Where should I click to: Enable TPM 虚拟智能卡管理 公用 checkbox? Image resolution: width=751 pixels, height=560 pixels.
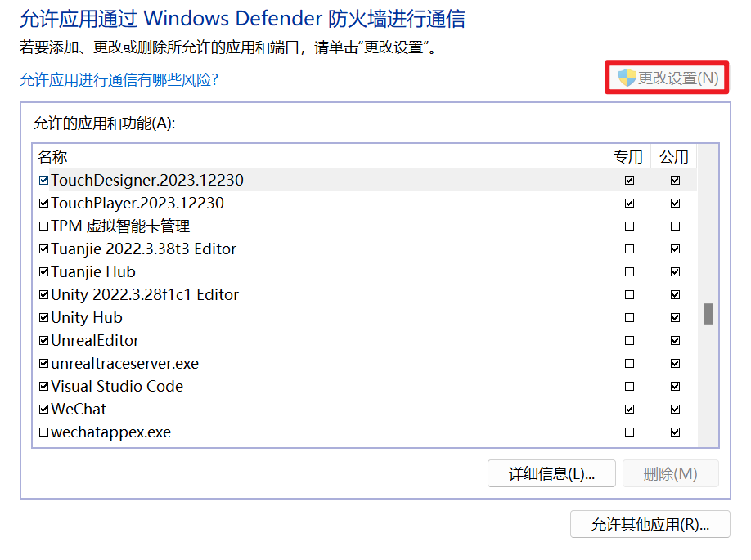(675, 226)
